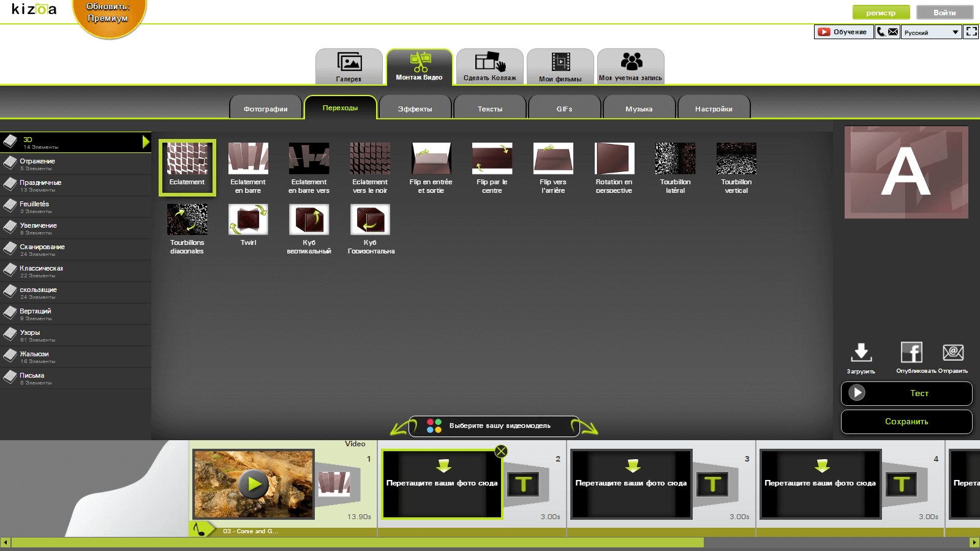Click the Сохранить save button
Image resolution: width=980 pixels, height=551 pixels.
point(907,421)
